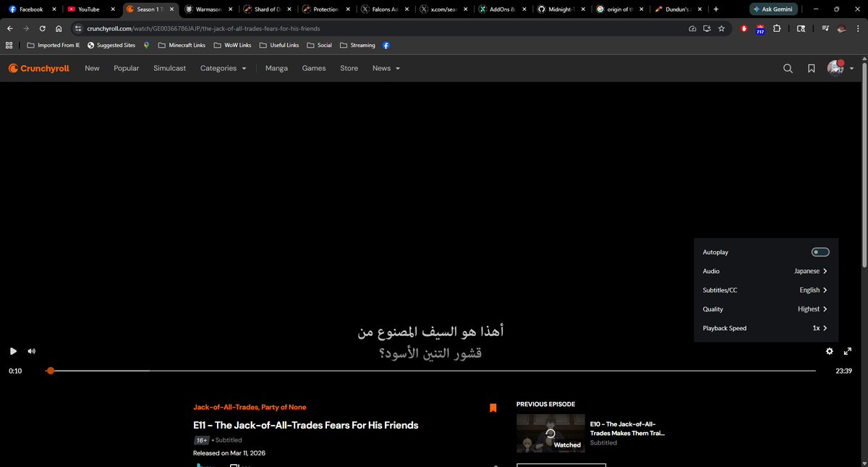Open the Audio Japanese submenu
868x467 pixels.
pos(766,271)
